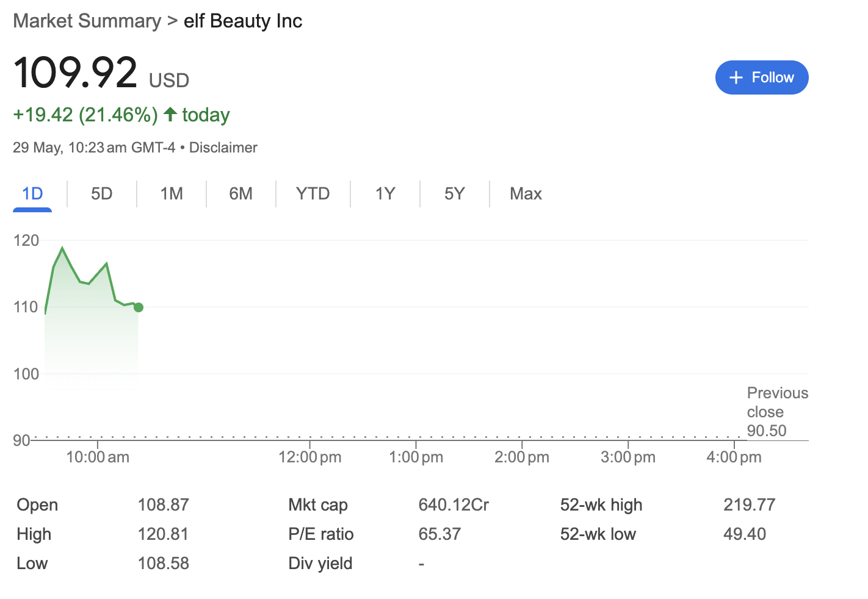Click the Previous close 90.50 label
The width and height of the screenshot is (868, 599).
click(778, 412)
